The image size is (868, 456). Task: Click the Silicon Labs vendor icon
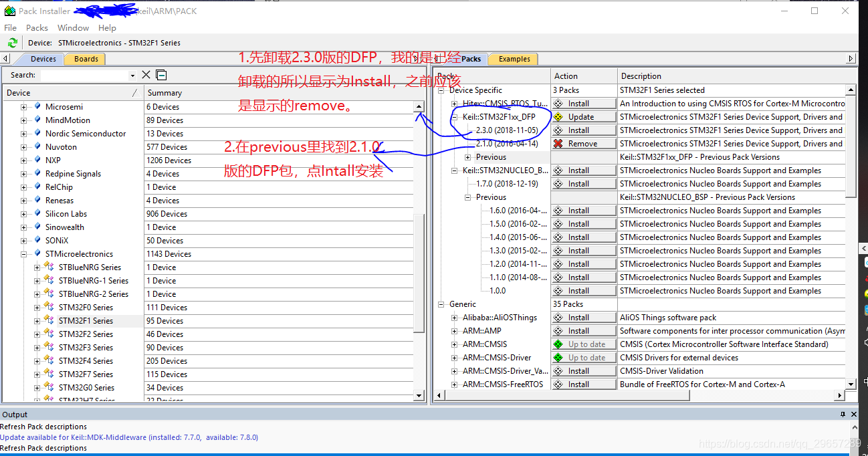pyautogui.click(x=37, y=214)
